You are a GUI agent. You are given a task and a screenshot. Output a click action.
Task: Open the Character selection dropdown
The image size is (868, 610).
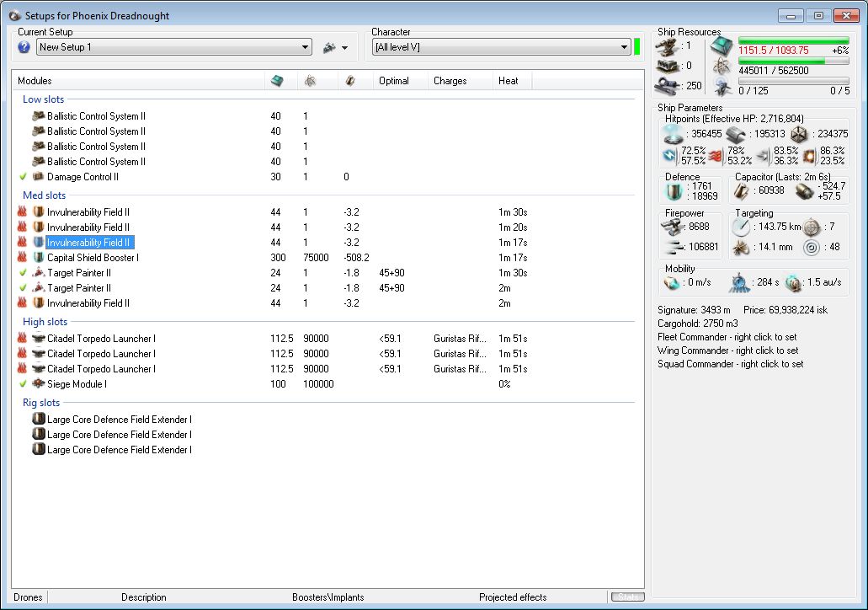point(624,47)
